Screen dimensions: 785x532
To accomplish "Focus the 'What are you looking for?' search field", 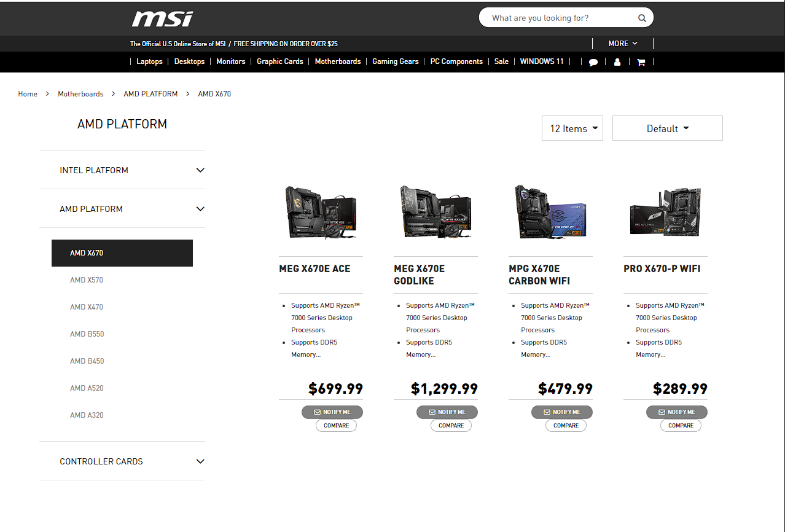I will 566,18.
